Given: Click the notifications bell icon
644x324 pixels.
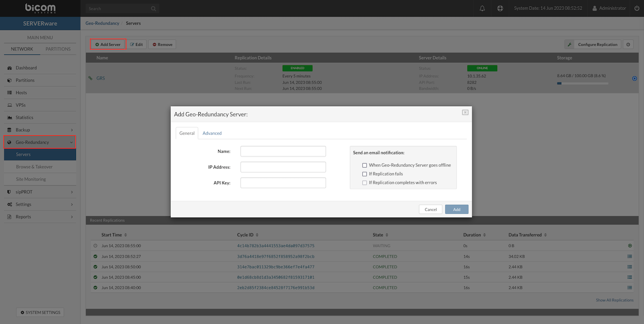Looking at the screenshot, I should tap(482, 9).
